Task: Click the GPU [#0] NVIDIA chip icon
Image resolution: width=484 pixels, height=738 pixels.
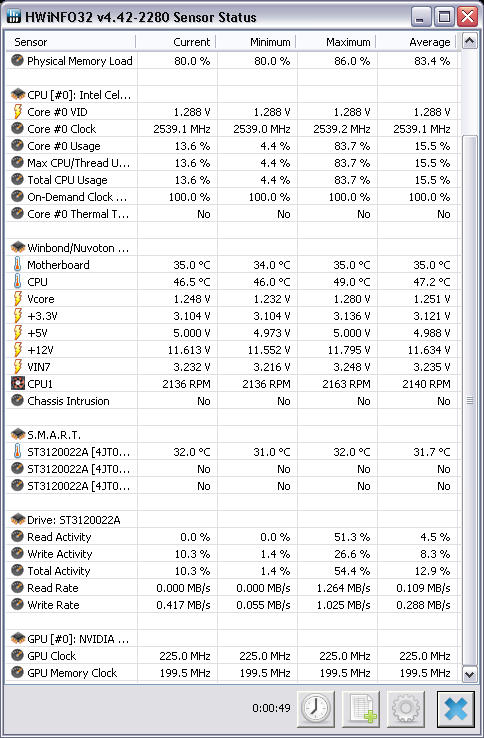Action: click(x=17, y=639)
